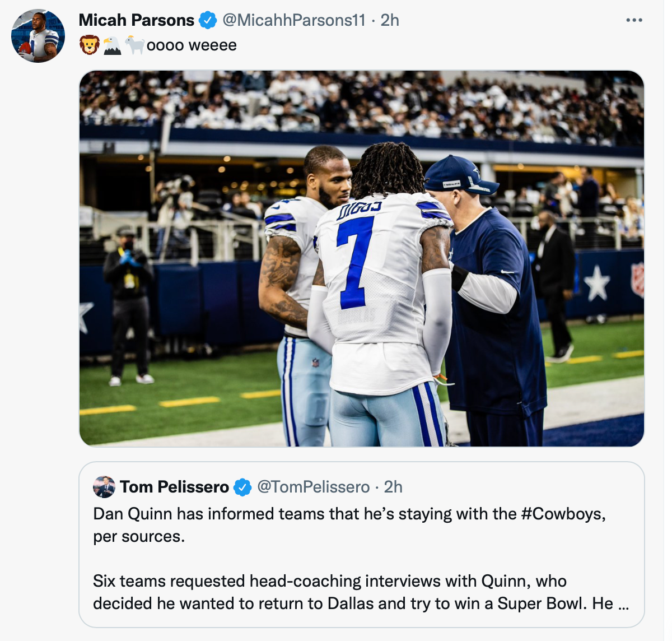Follow the #Cowboys hashtag
This screenshot has height=641, width=672.
tap(562, 514)
